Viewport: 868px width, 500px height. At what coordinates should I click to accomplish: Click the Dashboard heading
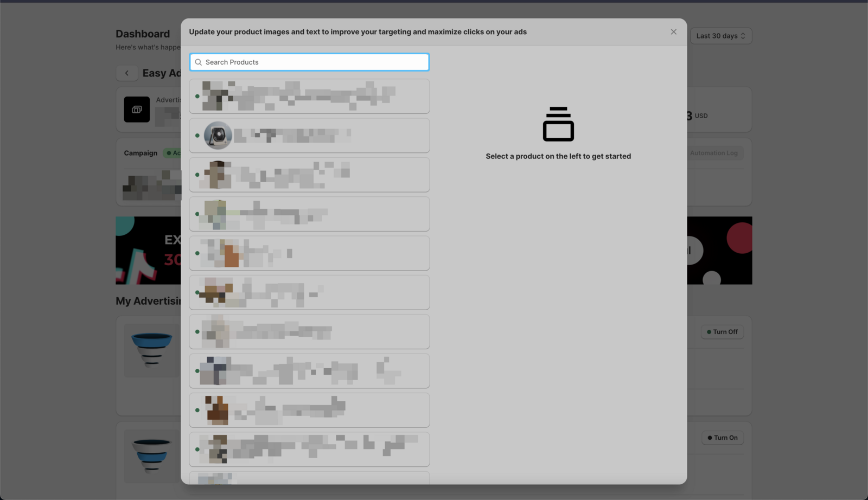point(143,34)
